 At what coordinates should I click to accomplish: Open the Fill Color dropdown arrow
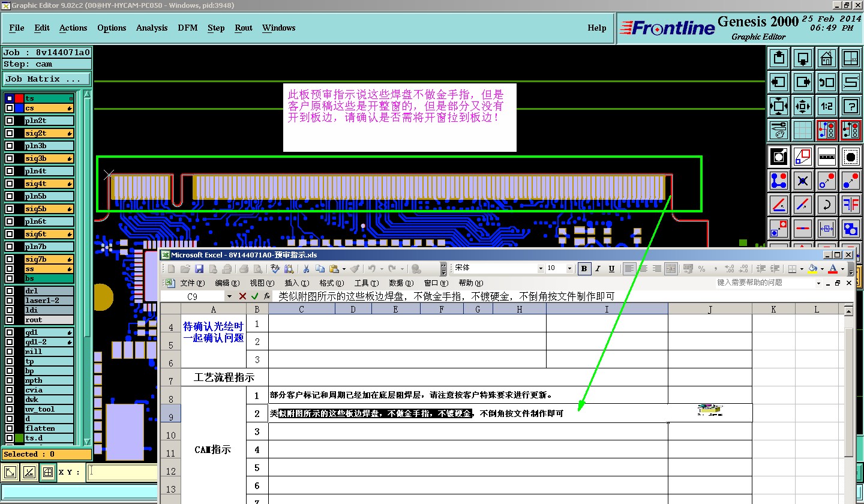[821, 269]
